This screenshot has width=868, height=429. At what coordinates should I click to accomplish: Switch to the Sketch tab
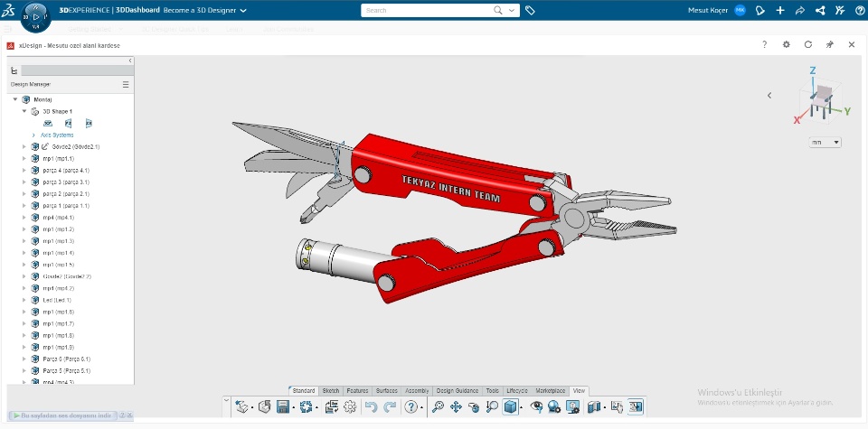331,390
